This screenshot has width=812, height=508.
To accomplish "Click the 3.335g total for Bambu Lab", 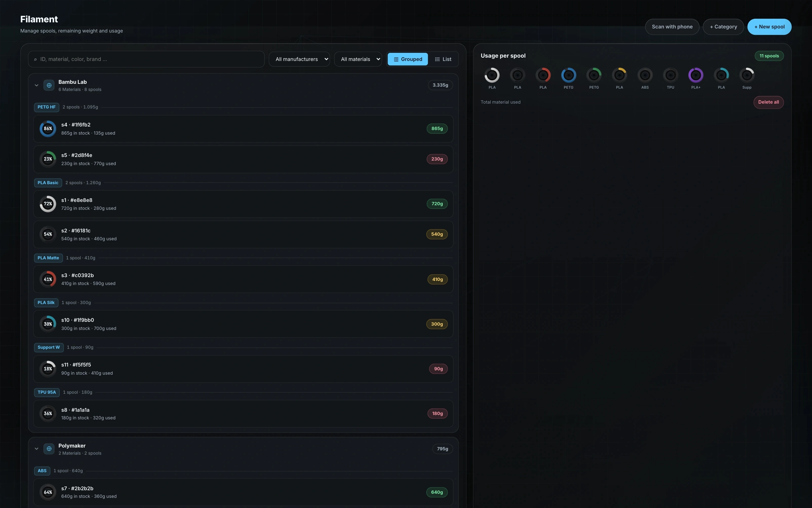I will click(x=440, y=85).
